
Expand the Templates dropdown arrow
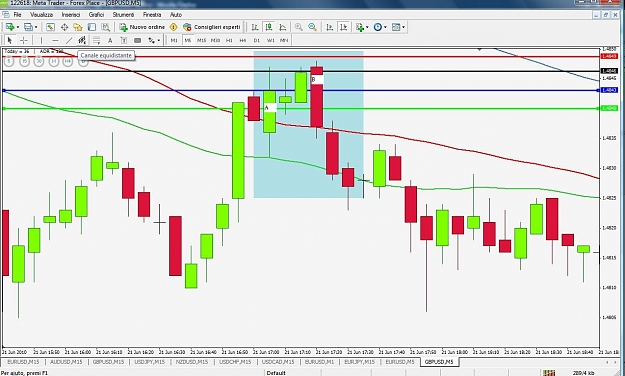pyautogui.click(x=403, y=27)
